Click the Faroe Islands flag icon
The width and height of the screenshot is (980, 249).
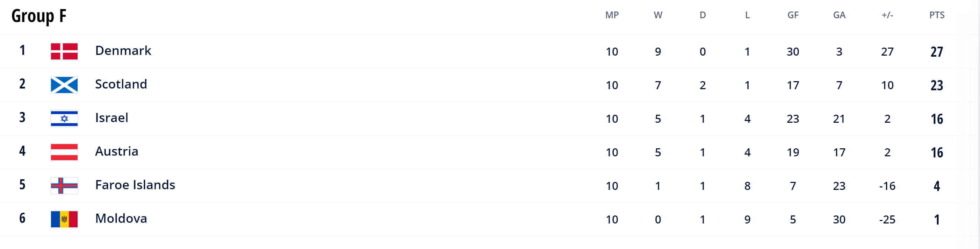pyautogui.click(x=64, y=186)
